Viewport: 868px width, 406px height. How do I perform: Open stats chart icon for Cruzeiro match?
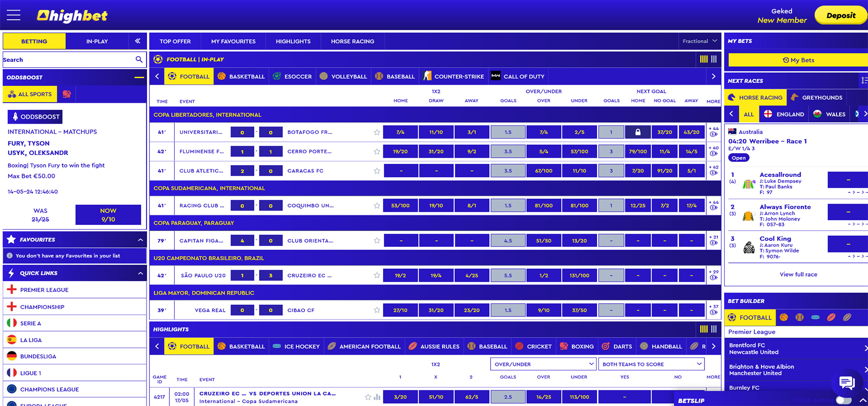(377, 397)
